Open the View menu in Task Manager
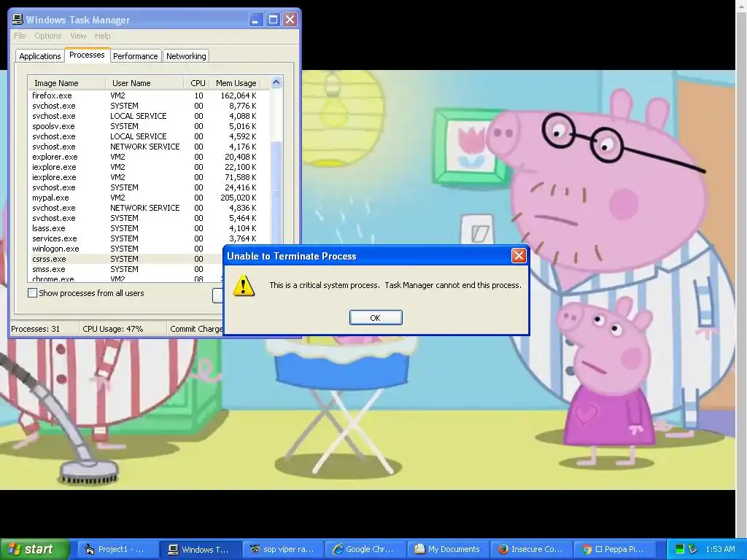Viewport: 747px width, 560px height. 78,36
